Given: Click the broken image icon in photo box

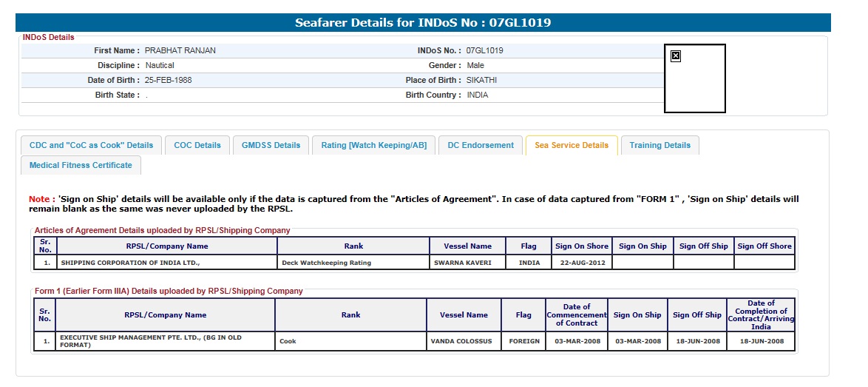Looking at the screenshot, I should pyautogui.click(x=676, y=56).
